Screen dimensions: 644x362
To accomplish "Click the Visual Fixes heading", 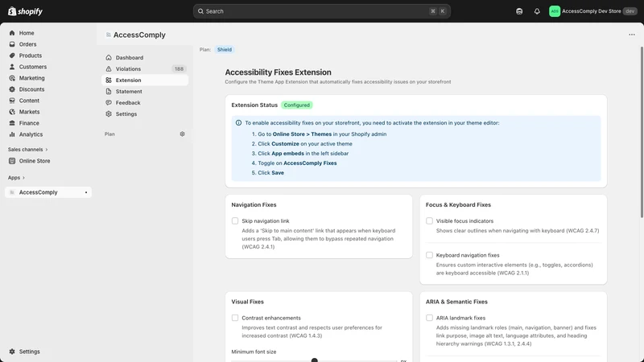I will pyautogui.click(x=248, y=302).
